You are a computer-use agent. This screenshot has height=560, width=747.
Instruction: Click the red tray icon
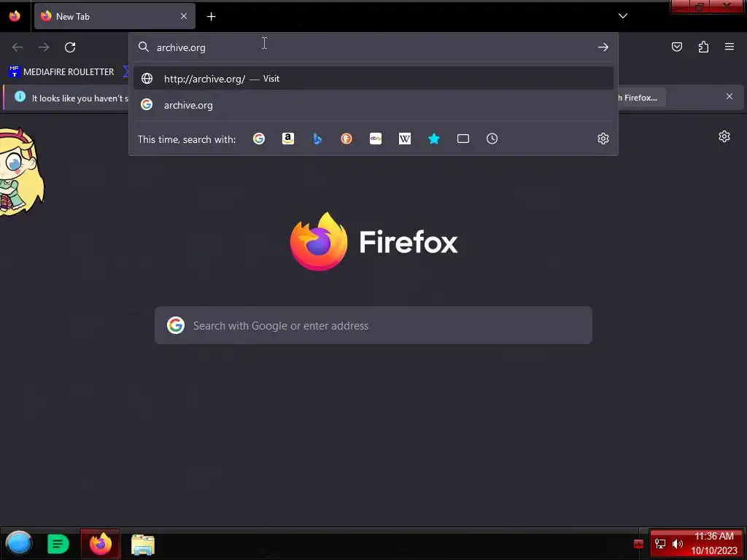639,544
